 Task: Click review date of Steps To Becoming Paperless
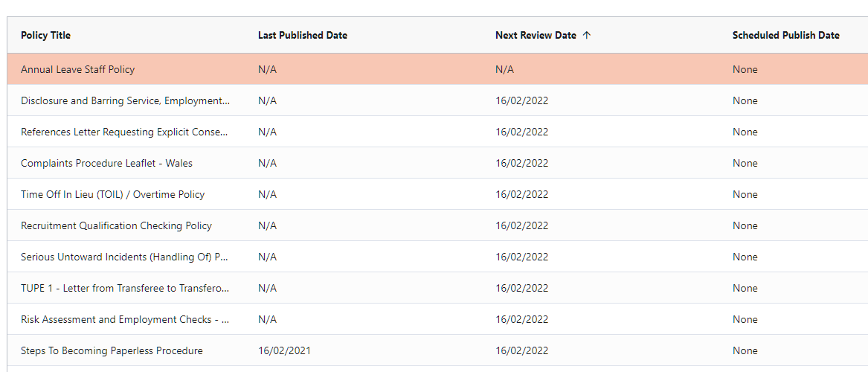(x=521, y=350)
